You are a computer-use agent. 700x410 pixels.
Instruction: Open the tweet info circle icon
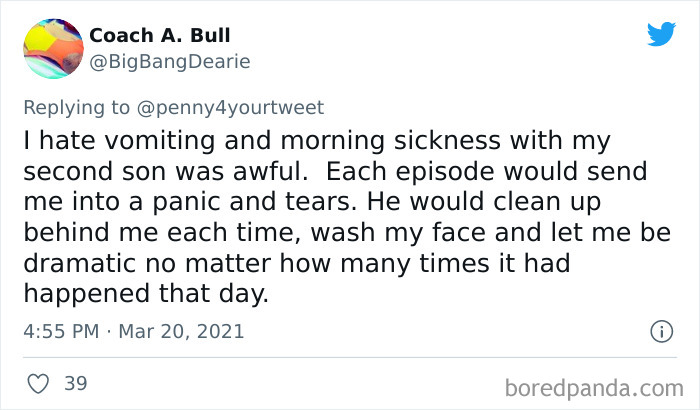pyautogui.click(x=660, y=330)
